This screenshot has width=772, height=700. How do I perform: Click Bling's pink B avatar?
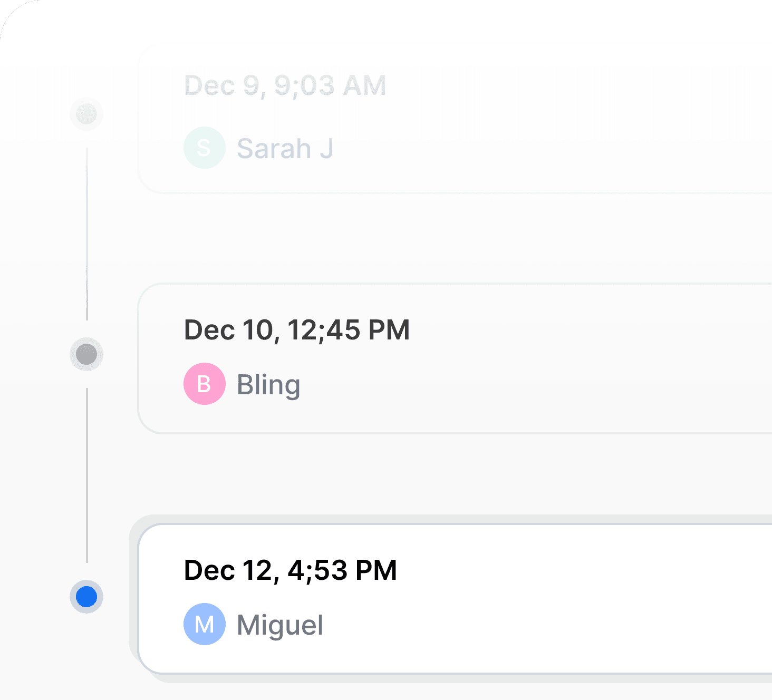pos(205,384)
